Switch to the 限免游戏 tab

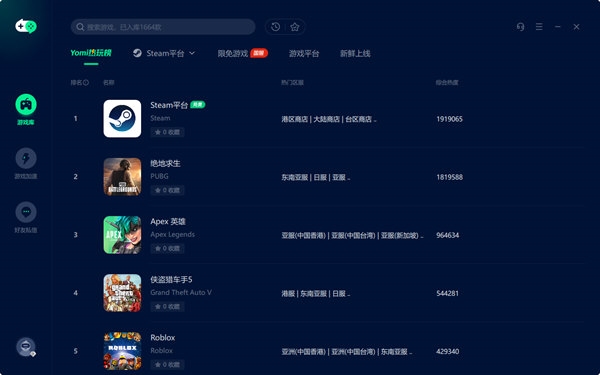[x=233, y=53]
